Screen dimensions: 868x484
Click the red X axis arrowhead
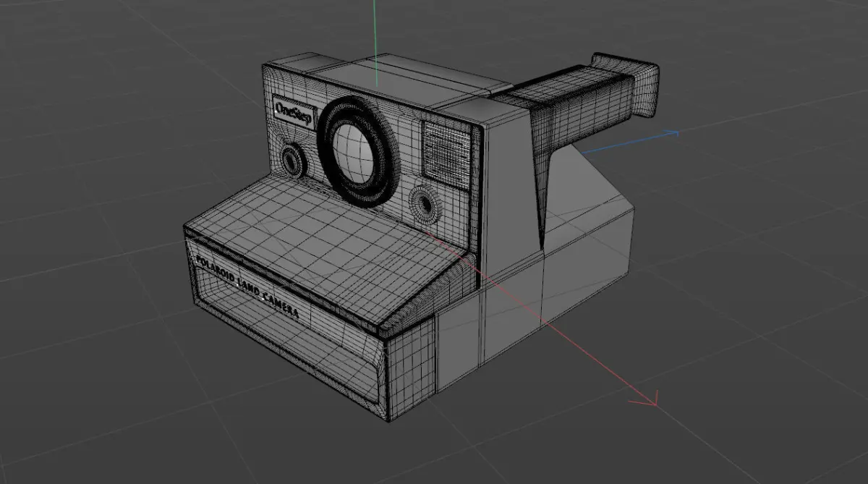pos(644,397)
